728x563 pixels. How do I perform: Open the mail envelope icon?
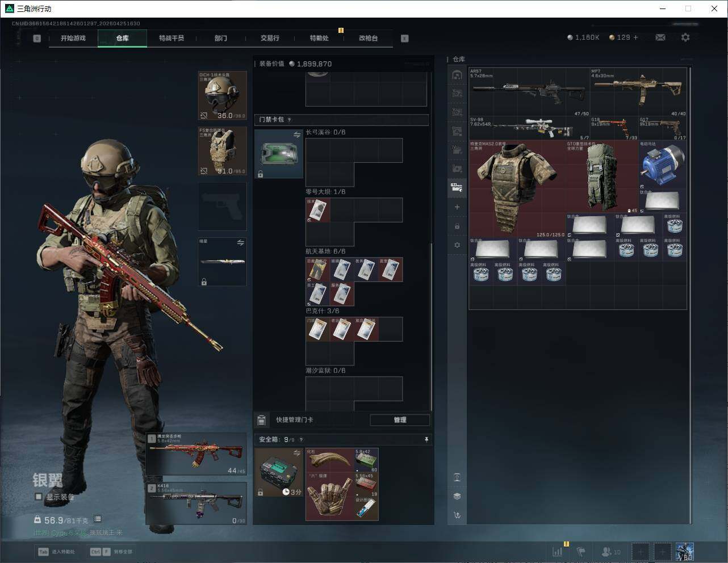tap(660, 37)
